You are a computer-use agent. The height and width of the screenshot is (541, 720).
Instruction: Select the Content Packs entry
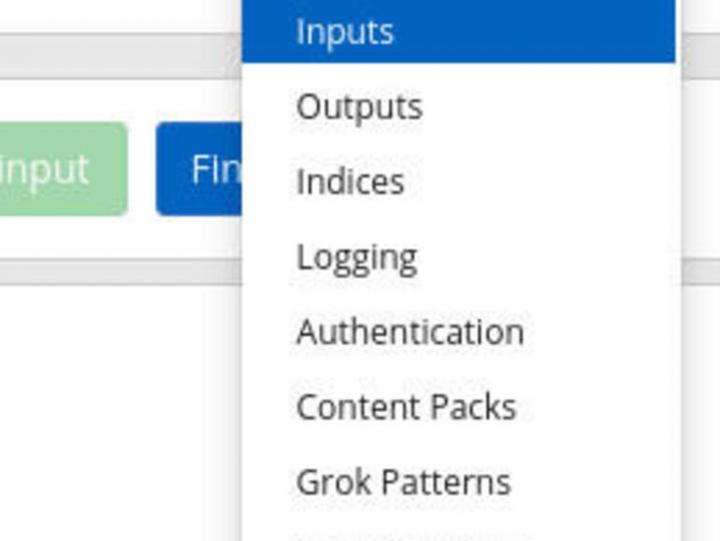406,407
